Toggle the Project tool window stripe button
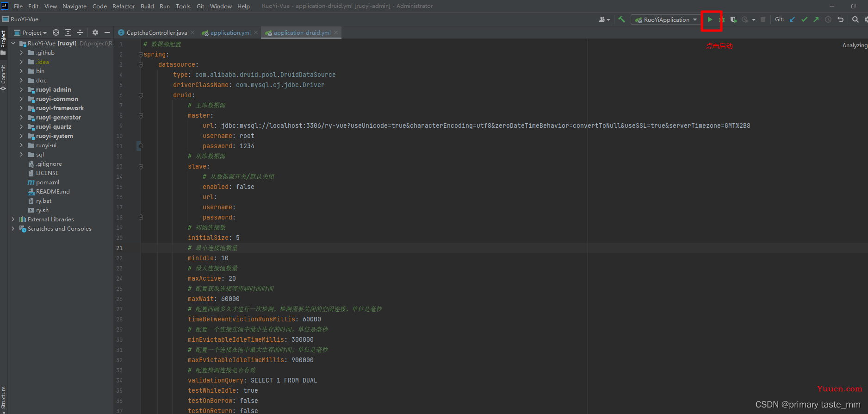The image size is (868, 414). (3, 43)
